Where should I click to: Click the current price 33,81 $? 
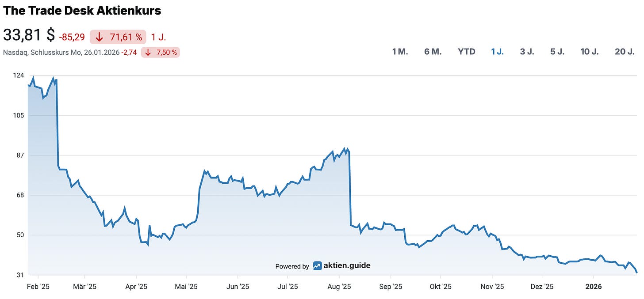[x=29, y=35]
